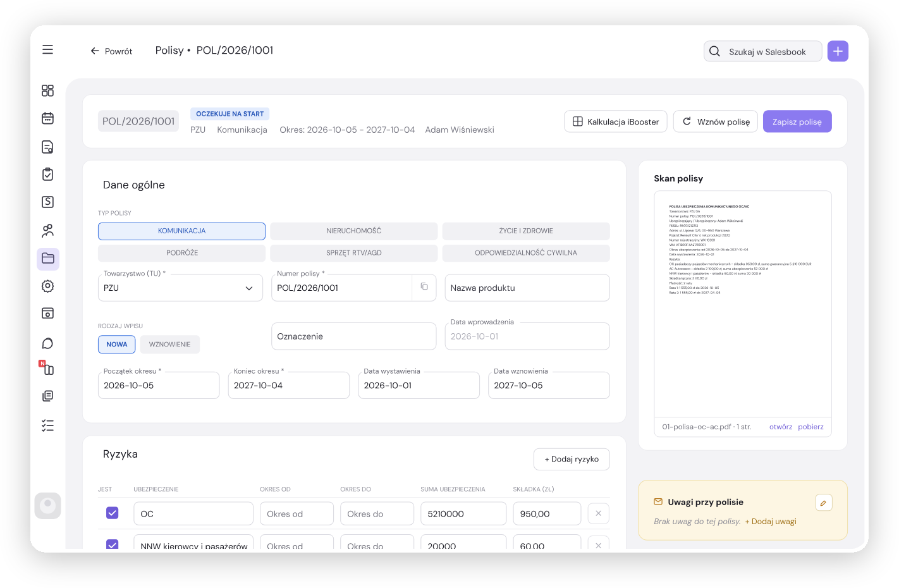Select WZNOWIENIE entry type
This screenshot has width=899, height=588.
pyautogui.click(x=169, y=345)
